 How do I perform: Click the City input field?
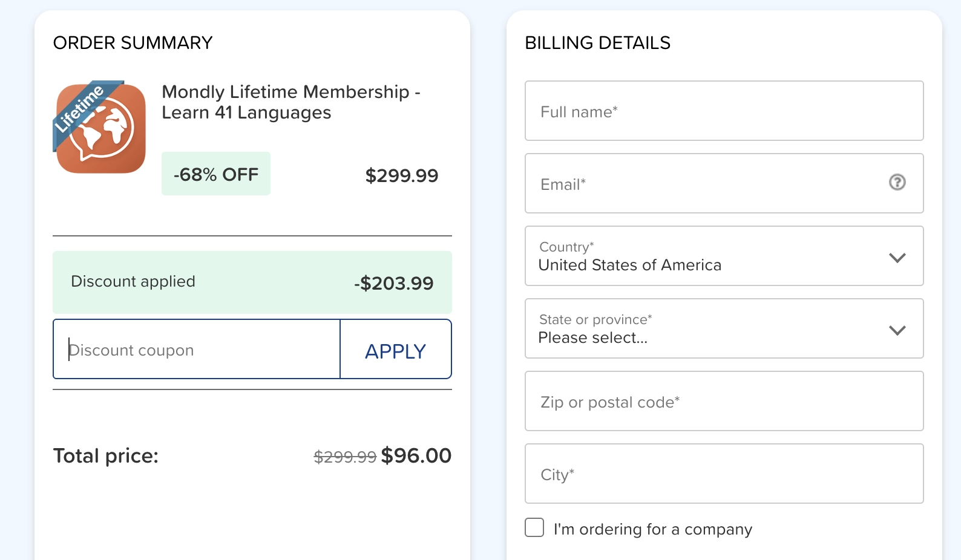click(x=724, y=474)
